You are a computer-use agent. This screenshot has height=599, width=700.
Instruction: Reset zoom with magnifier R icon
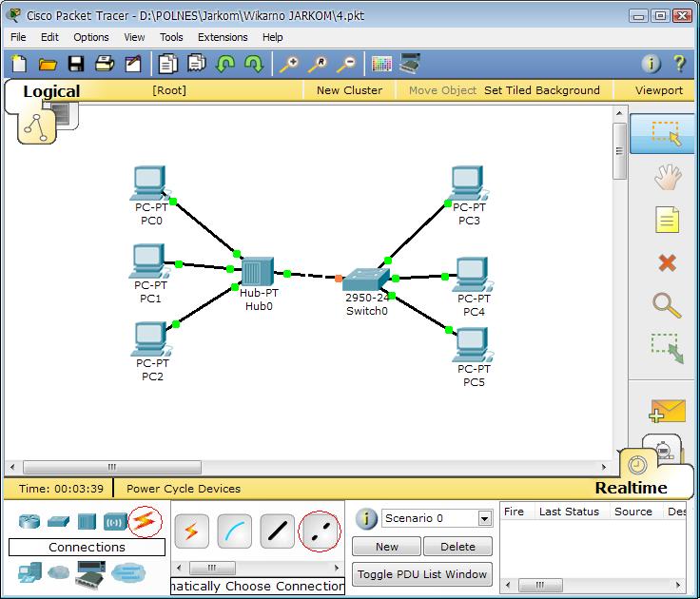point(318,64)
